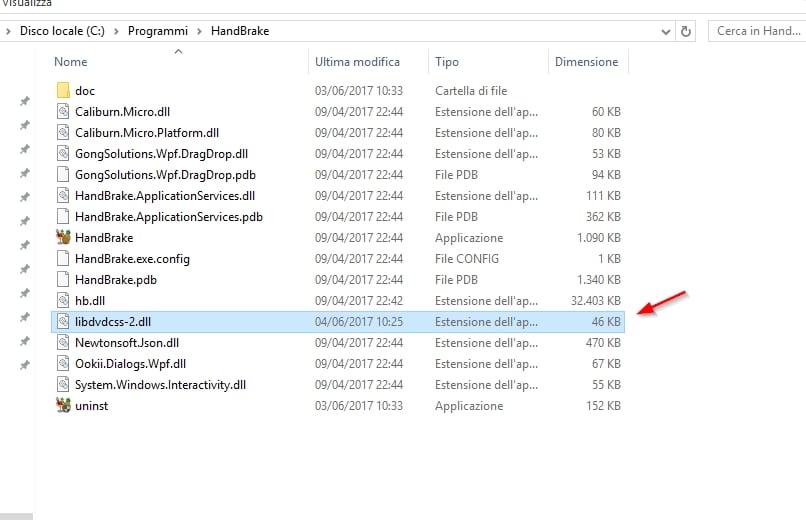Click the type label Cartella di file

pyautogui.click(x=471, y=90)
